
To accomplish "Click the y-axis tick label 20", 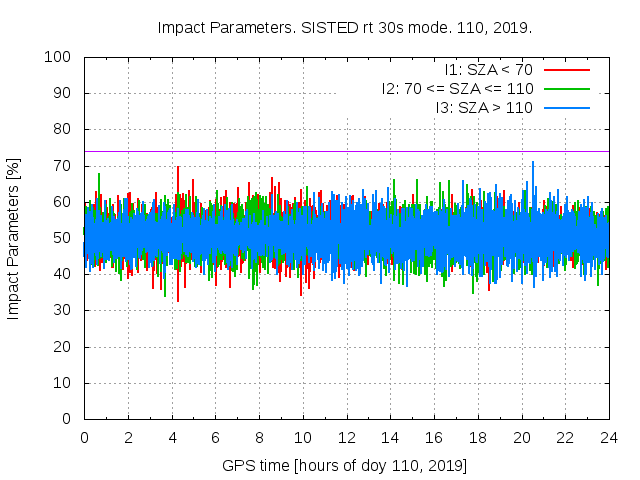I will (64, 346).
